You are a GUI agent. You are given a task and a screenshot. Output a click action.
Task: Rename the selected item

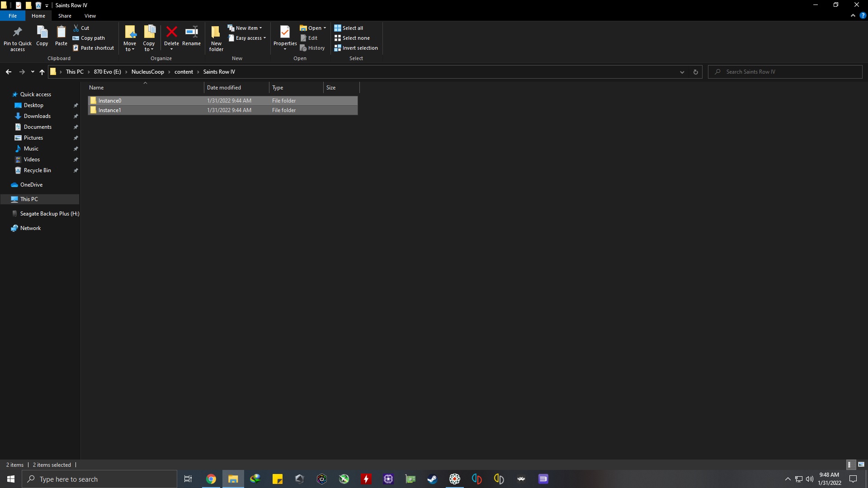click(x=192, y=36)
